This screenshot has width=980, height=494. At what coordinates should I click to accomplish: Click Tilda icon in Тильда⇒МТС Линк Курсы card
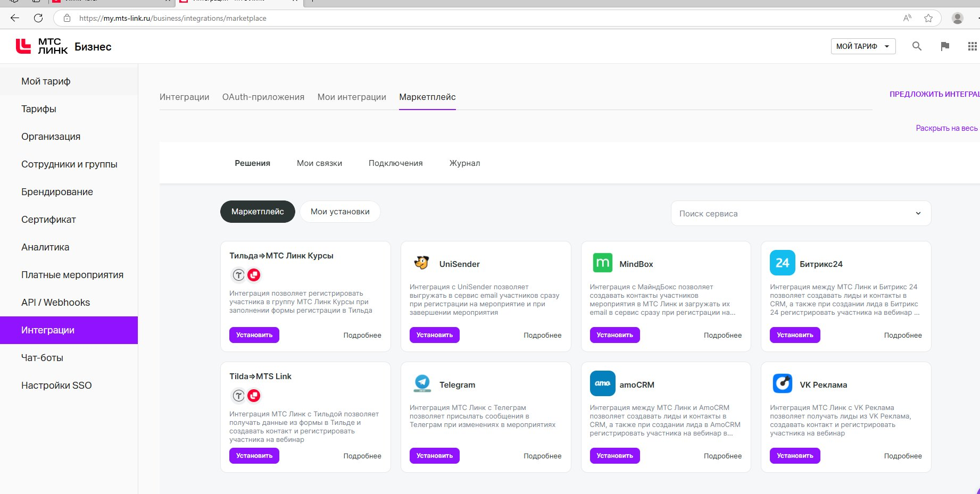point(239,275)
